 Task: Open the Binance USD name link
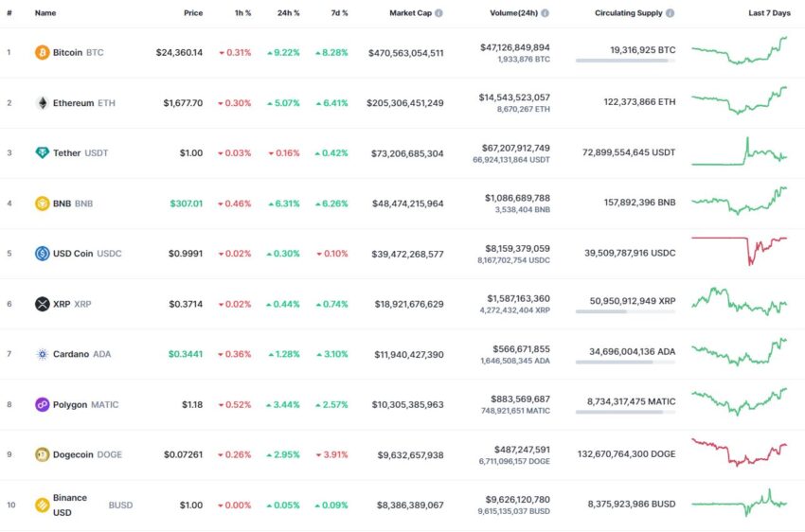click(x=70, y=505)
